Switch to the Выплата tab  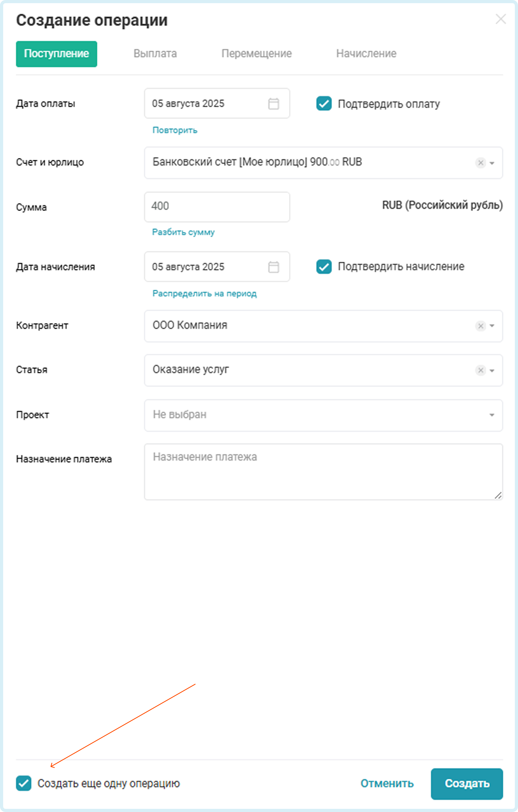155,54
